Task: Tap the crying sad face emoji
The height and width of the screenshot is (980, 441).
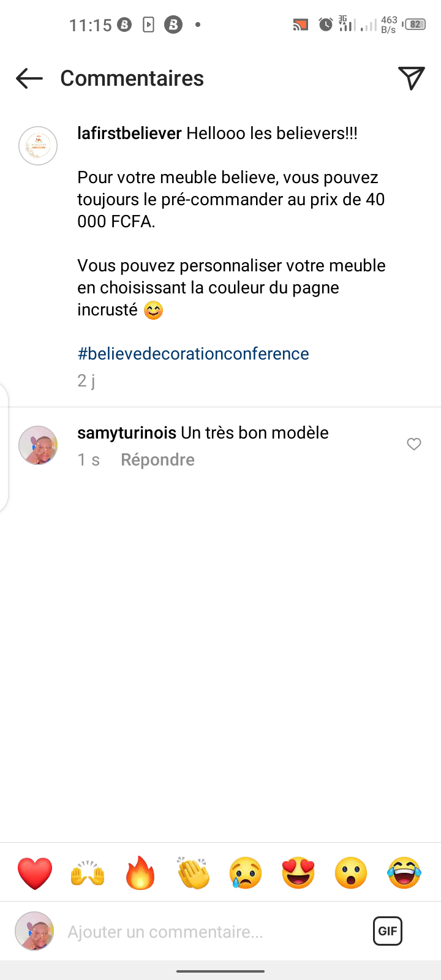Action: 246,873
